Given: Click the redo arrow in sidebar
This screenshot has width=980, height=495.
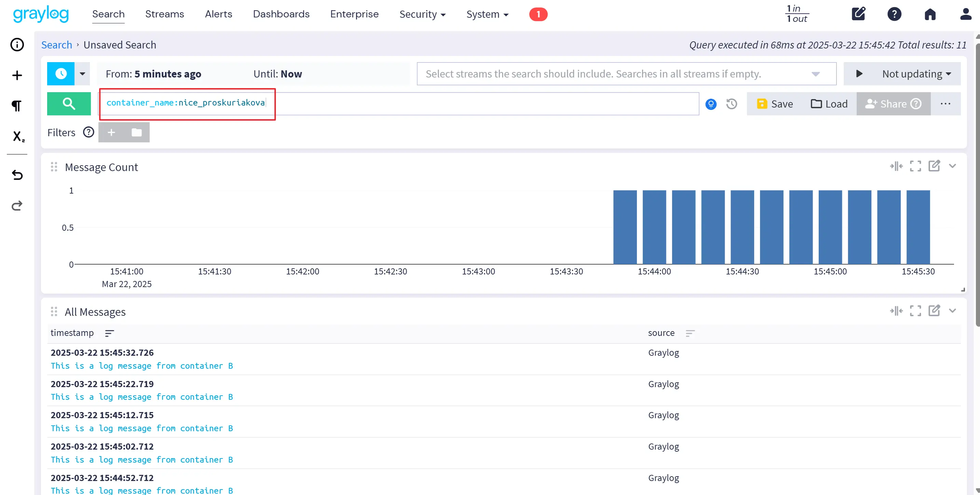Looking at the screenshot, I should [x=17, y=206].
